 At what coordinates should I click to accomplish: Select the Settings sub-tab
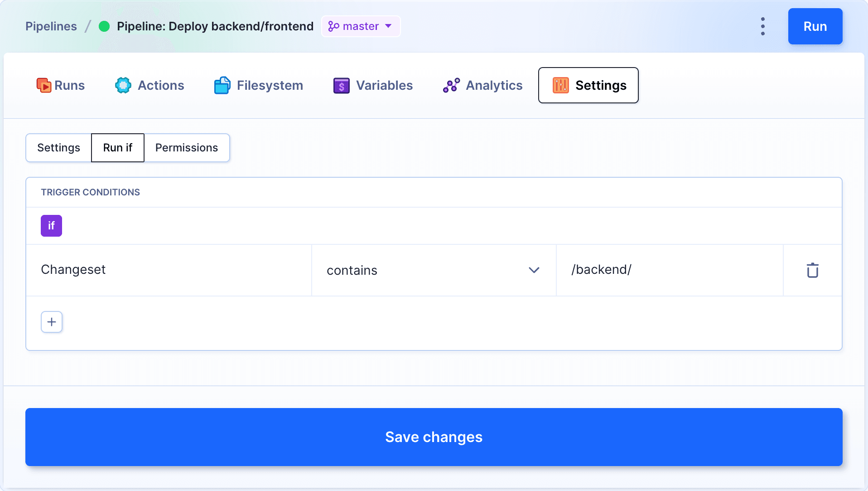tap(58, 148)
